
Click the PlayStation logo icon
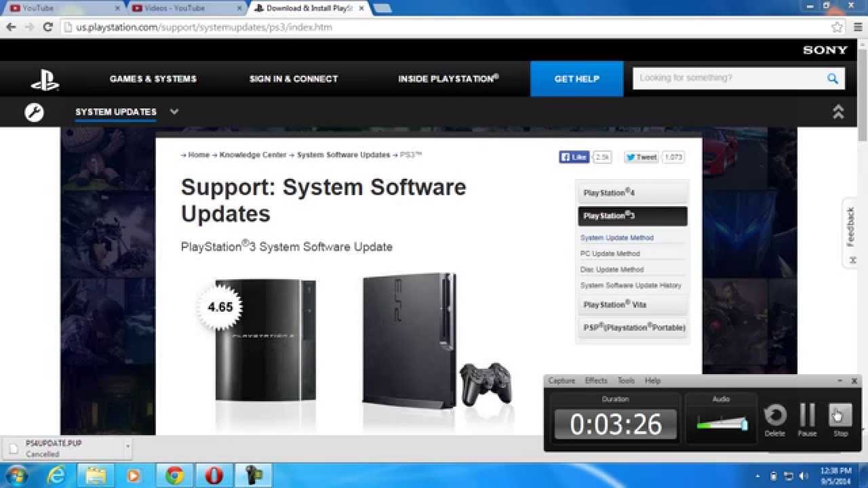pos(45,79)
